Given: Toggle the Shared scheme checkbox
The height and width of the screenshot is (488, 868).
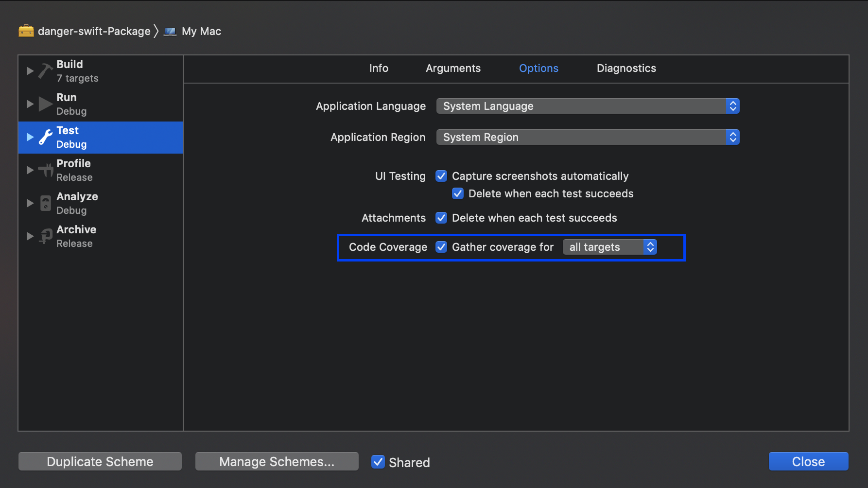Looking at the screenshot, I should [378, 462].
